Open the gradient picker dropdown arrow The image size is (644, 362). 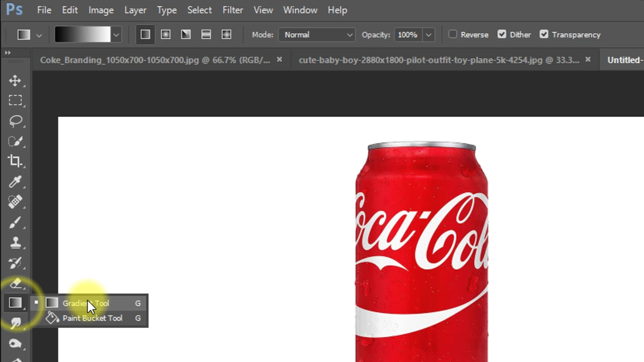(116, 35)
